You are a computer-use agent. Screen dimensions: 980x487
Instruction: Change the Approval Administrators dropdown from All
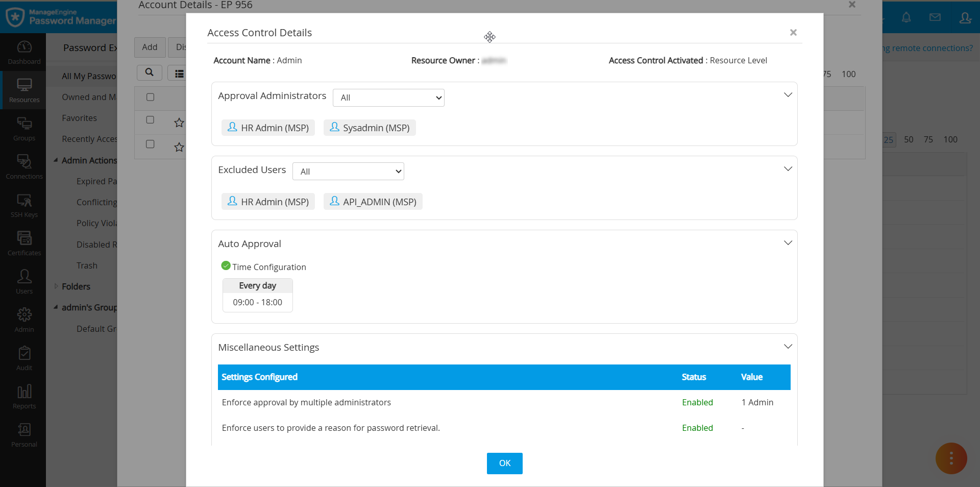pyautogui.click(x=388, y=98)
